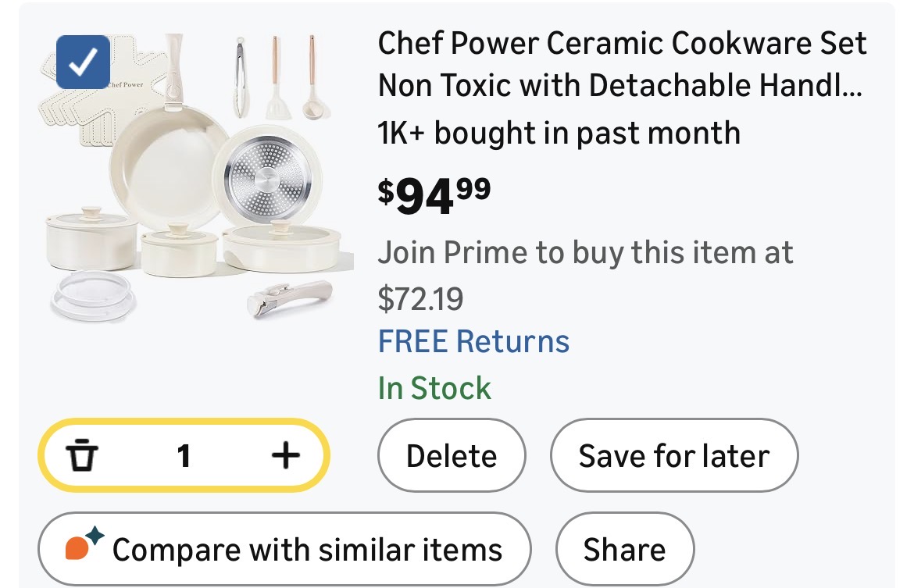Click the green In Stock status

(x=434, y=388)
